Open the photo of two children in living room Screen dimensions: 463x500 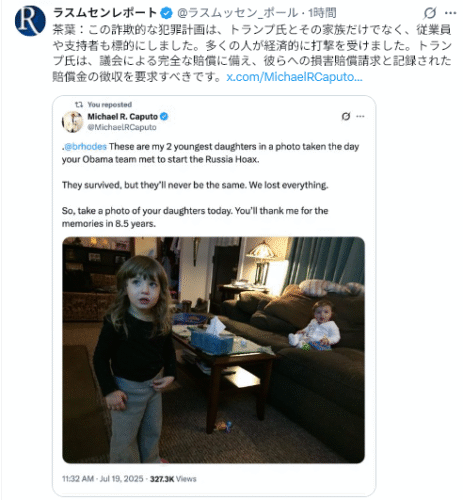213,350
